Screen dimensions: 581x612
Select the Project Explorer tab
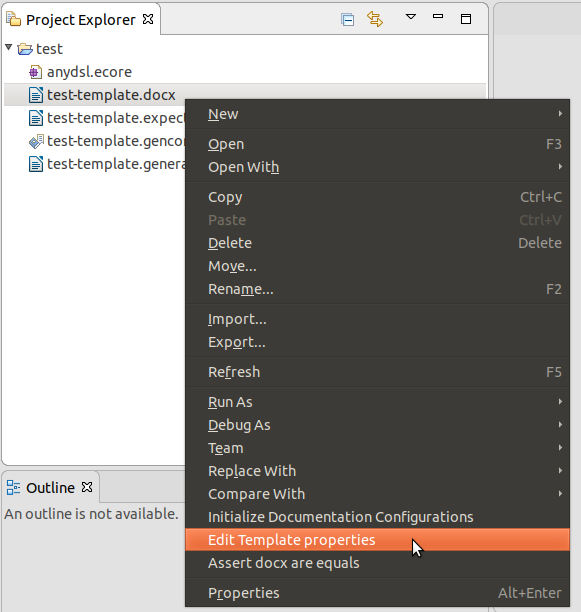tap(80, 20)
